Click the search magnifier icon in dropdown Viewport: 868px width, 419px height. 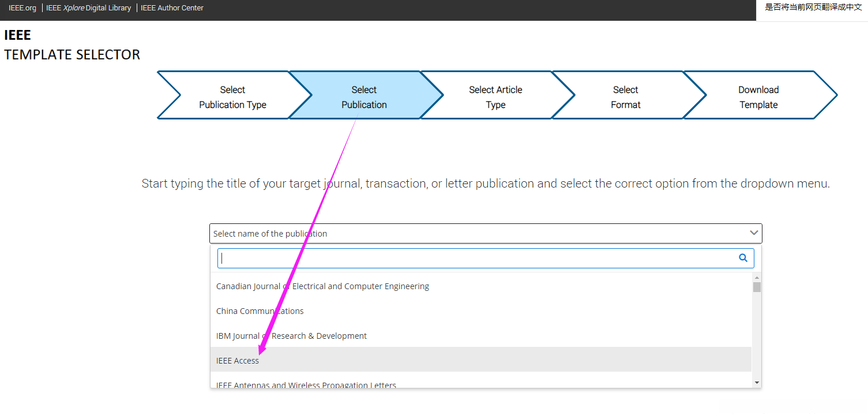743,258
